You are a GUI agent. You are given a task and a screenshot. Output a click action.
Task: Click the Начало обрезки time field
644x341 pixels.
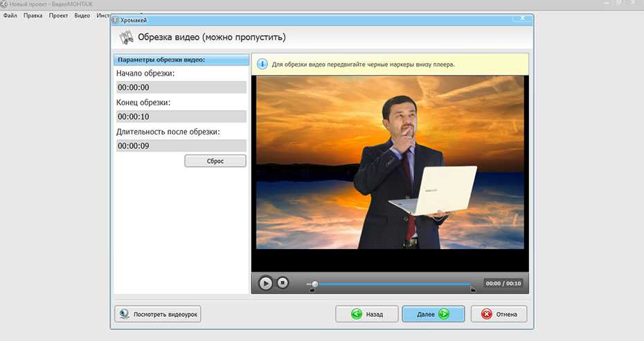pyautogui.click(x=181, y=87)
